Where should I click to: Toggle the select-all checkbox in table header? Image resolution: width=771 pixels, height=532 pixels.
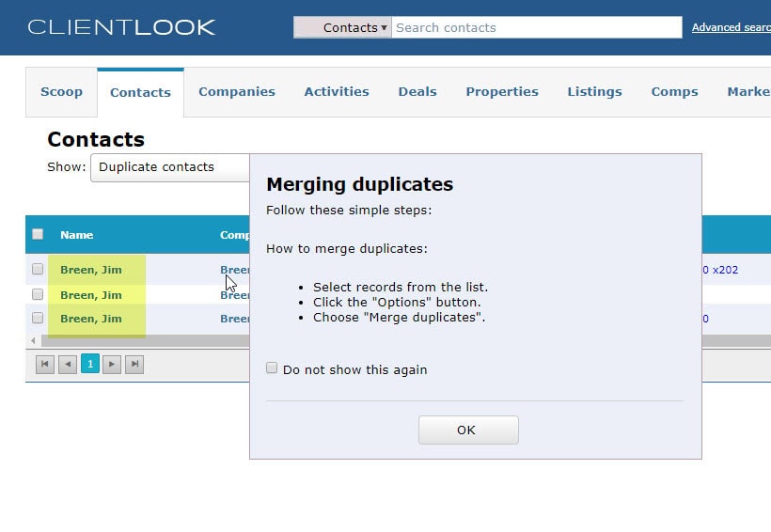(38, 234)
